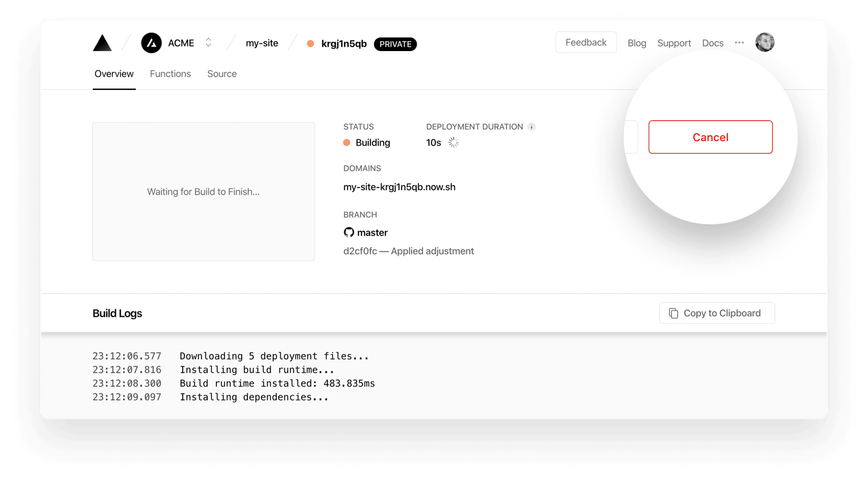The width and height of the screenshot is (868, 480).
Task: Open the Feedback button
Action: click(x=585, y=42)
